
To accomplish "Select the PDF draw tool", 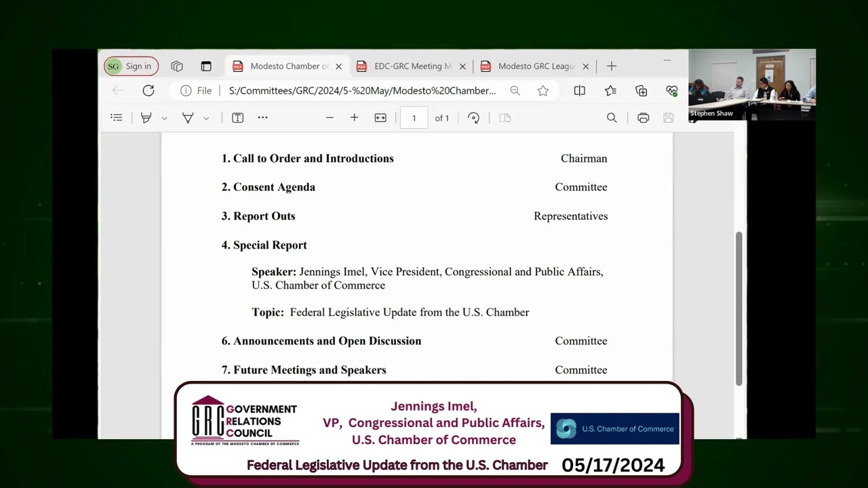I will coord(188,118).
